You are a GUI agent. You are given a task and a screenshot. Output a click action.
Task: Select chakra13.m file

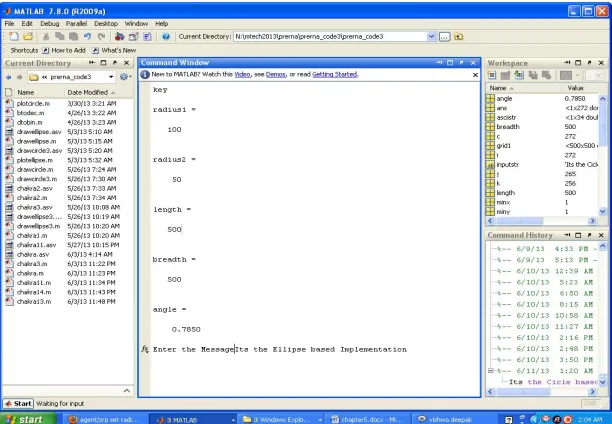point(34,301)
